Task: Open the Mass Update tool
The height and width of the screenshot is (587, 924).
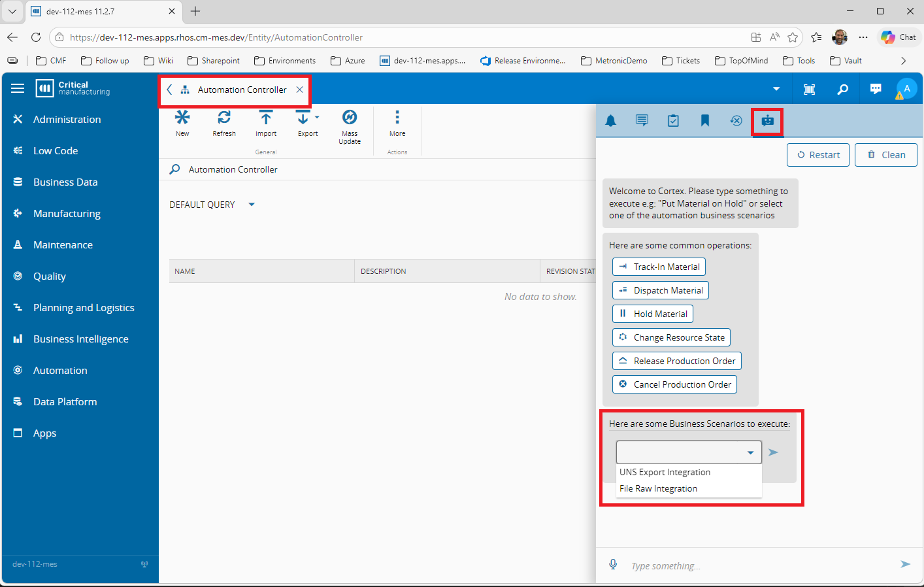Action: [x=350, y=118]
